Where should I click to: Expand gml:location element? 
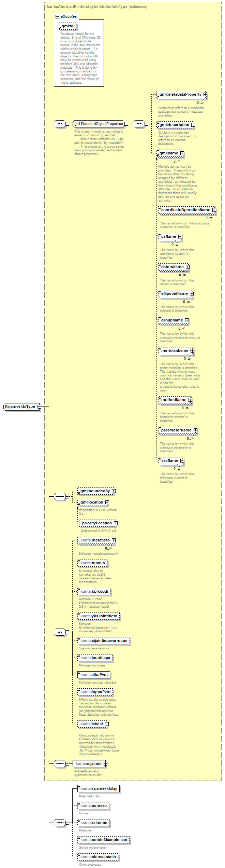click(x=107, y=502)
